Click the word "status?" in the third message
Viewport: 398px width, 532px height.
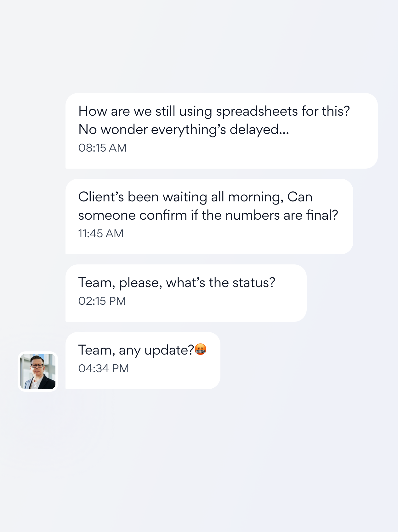click(x=254, y=283)
